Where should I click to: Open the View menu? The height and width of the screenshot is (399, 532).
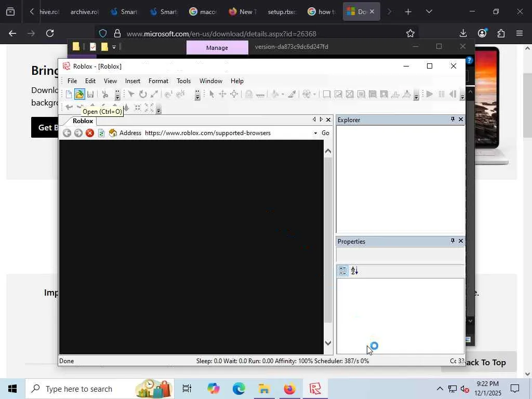click(110, 81)
